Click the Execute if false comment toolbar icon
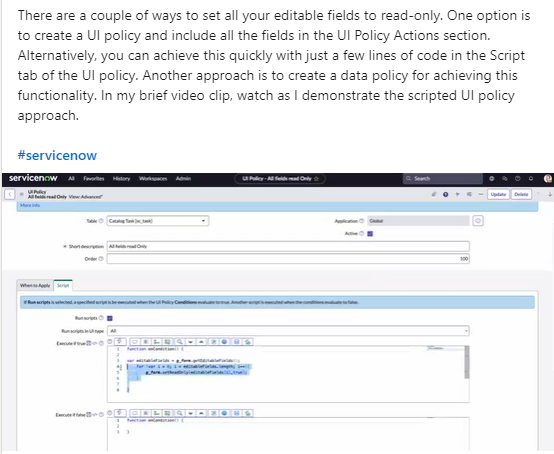 [x=135, y=413]
